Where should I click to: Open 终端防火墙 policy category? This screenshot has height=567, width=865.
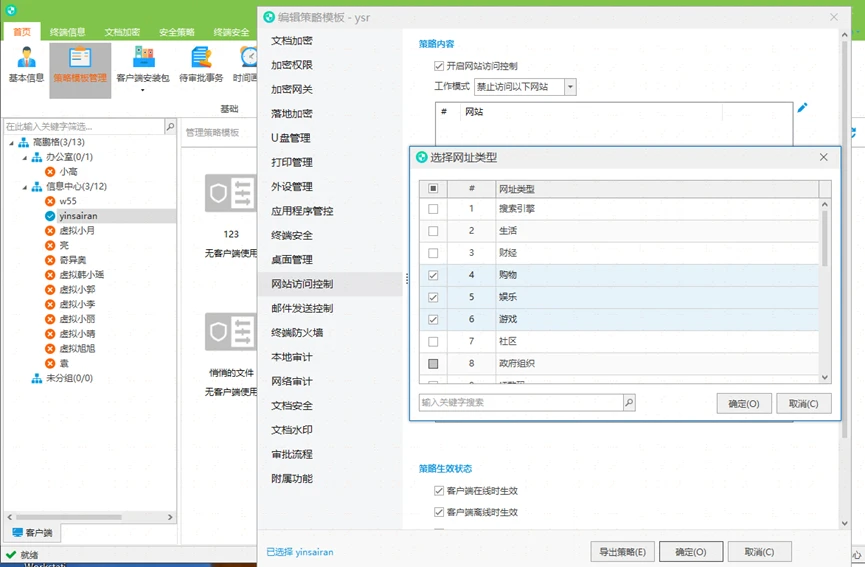[297, 332]
